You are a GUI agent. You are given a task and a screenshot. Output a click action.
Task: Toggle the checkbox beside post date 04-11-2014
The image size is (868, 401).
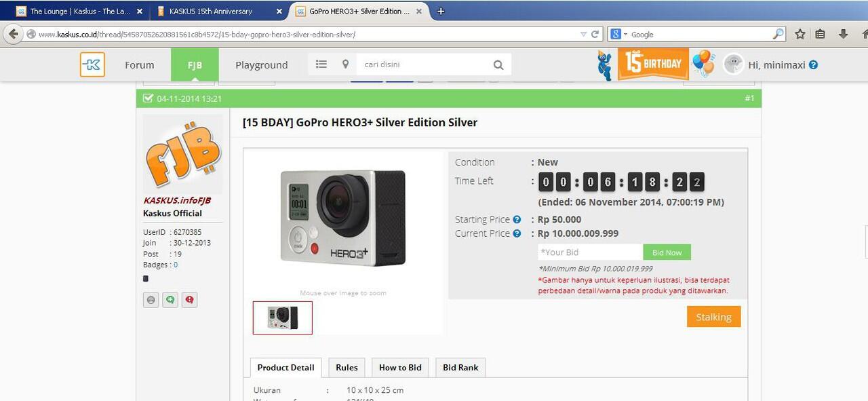click(x=148, y=98)
